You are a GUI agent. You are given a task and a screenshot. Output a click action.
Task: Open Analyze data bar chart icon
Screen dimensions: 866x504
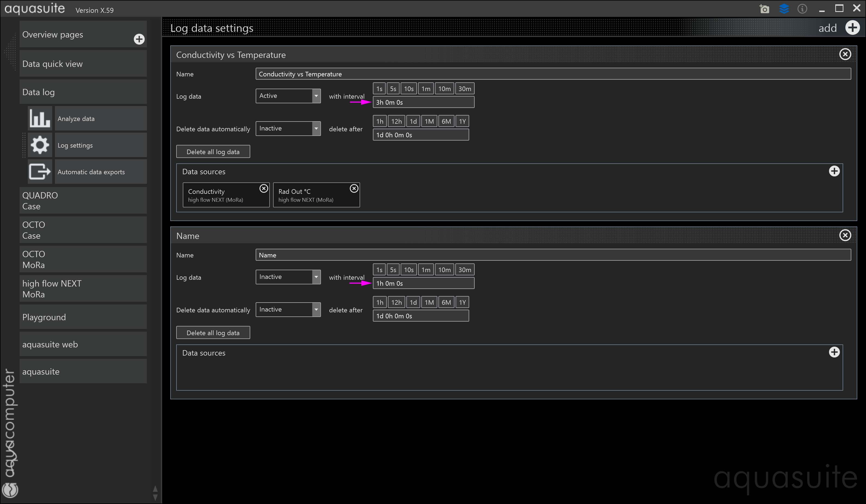click(40, 118)
